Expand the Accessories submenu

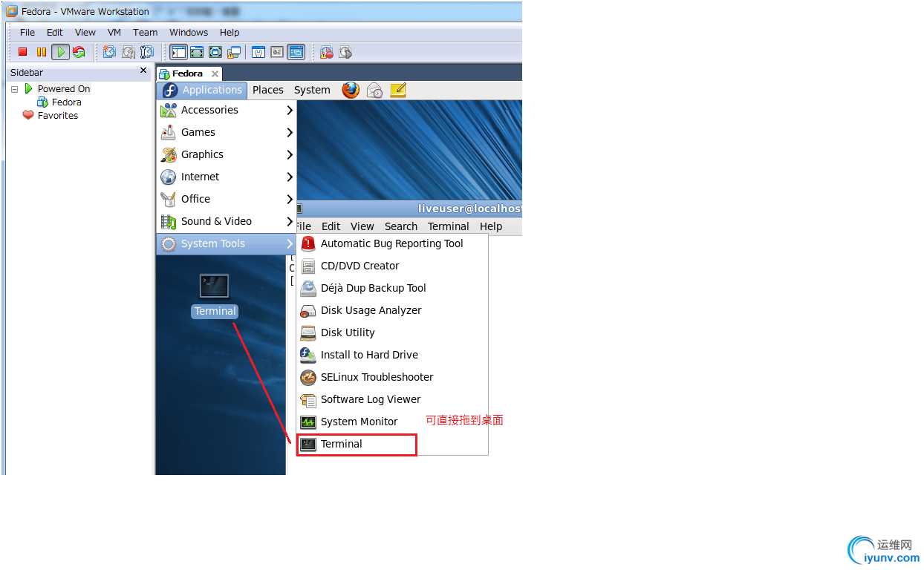227,110
